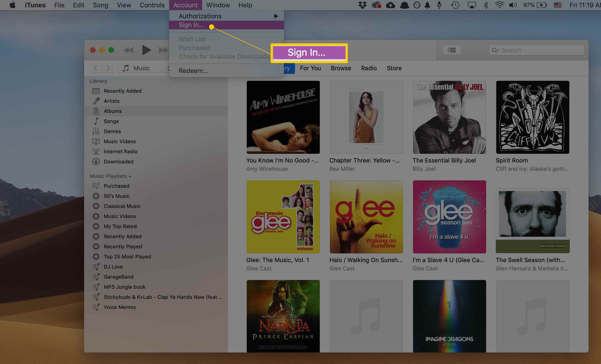Open Songs in the Library sidebar

click(156, 121)
